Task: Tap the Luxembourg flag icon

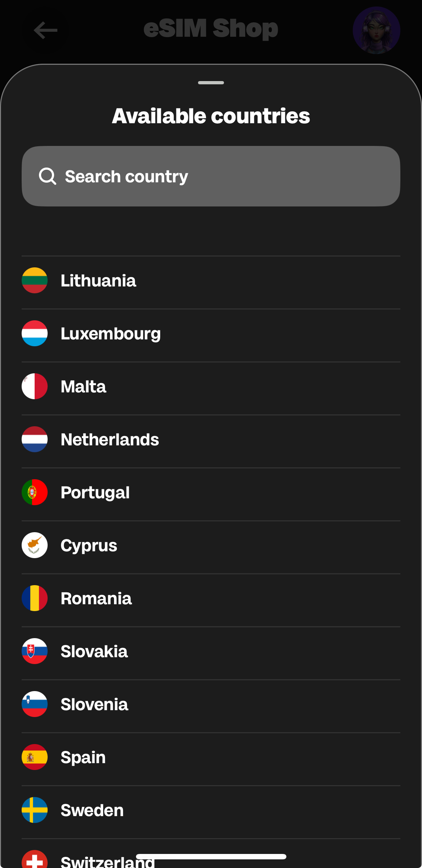Action: pos(35,333)
